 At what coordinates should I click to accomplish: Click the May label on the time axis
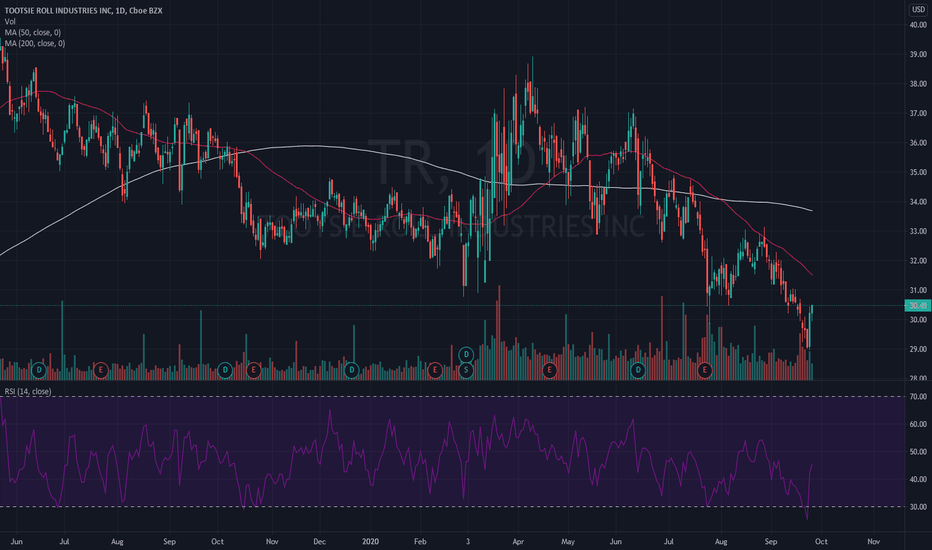pyautogui.click(x=568, y=542)
